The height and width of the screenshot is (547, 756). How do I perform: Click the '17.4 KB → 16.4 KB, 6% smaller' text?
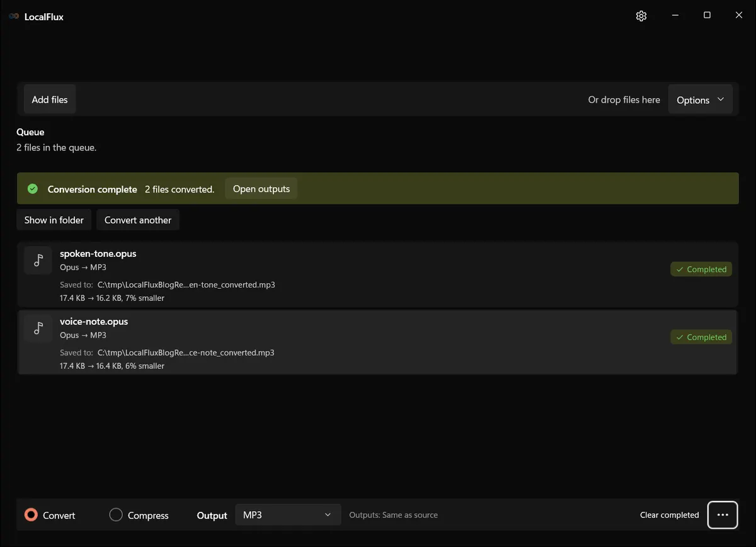(x=112, y=366)
